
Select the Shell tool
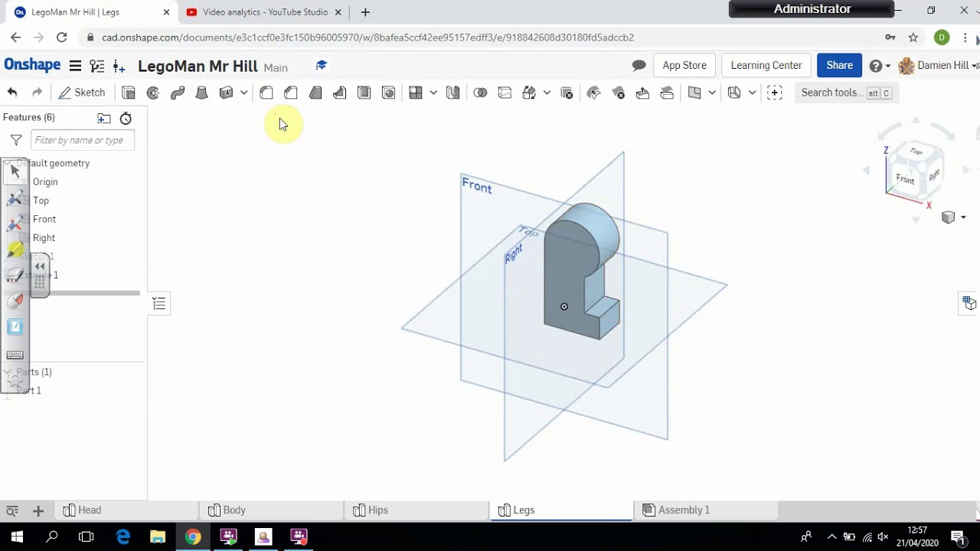(x=364, y=93)
